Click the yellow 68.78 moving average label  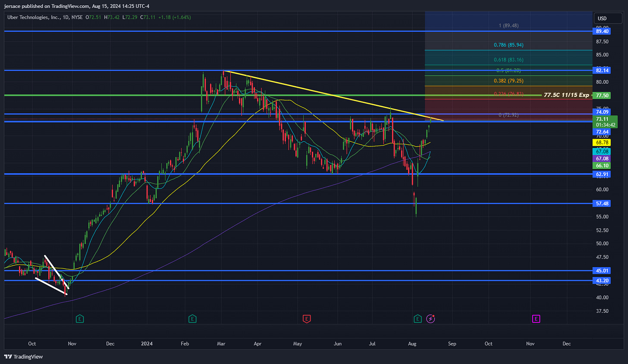(602, 143)
